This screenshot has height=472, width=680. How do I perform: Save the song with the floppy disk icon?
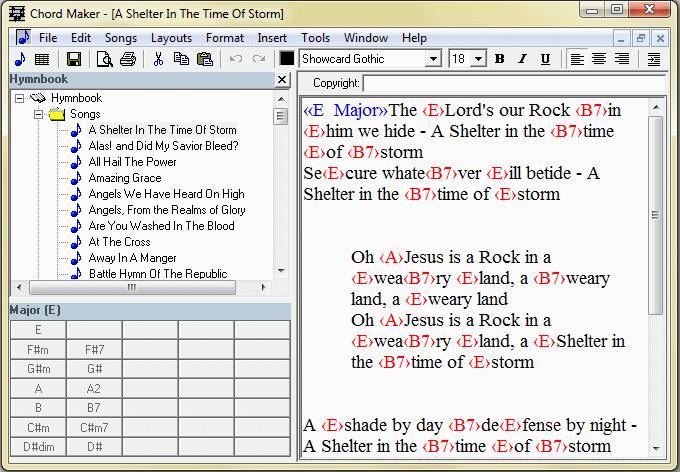74,59
